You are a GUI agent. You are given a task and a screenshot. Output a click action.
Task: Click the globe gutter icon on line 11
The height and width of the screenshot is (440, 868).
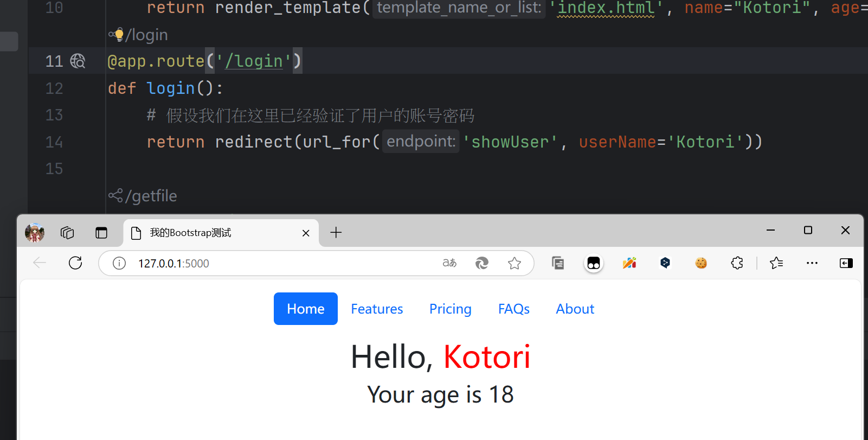(78, 61)
